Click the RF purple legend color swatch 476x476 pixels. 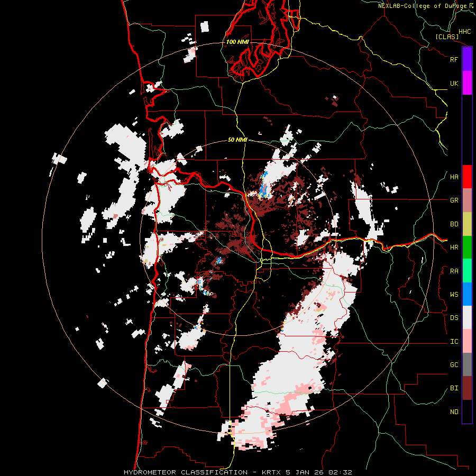467,59
